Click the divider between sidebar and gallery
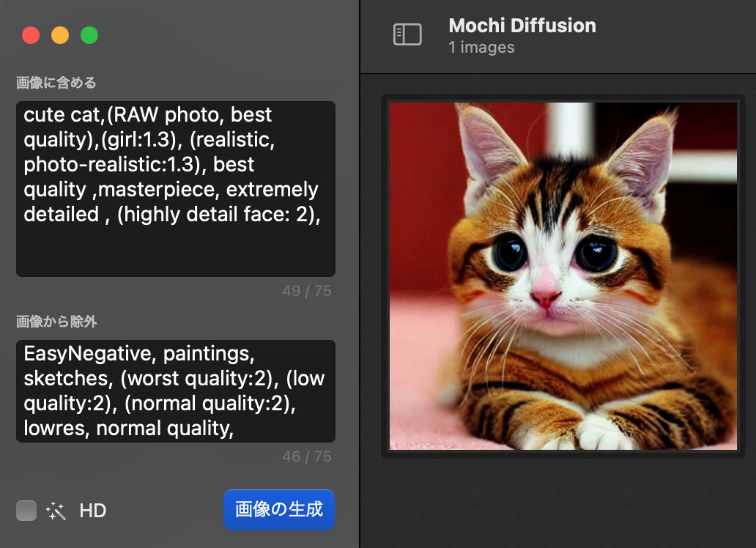 pyautogui.click(x=360, y=293)
